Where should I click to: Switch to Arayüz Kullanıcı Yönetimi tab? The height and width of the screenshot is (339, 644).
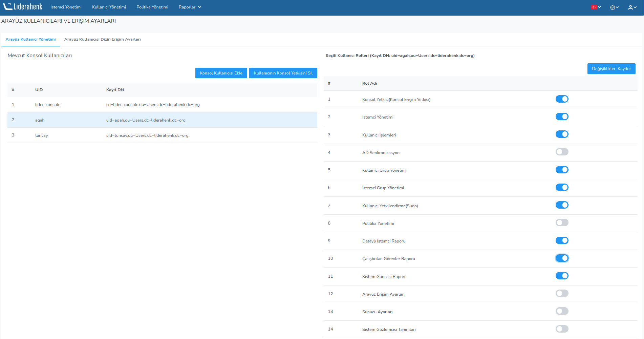(x=30, y=39)
